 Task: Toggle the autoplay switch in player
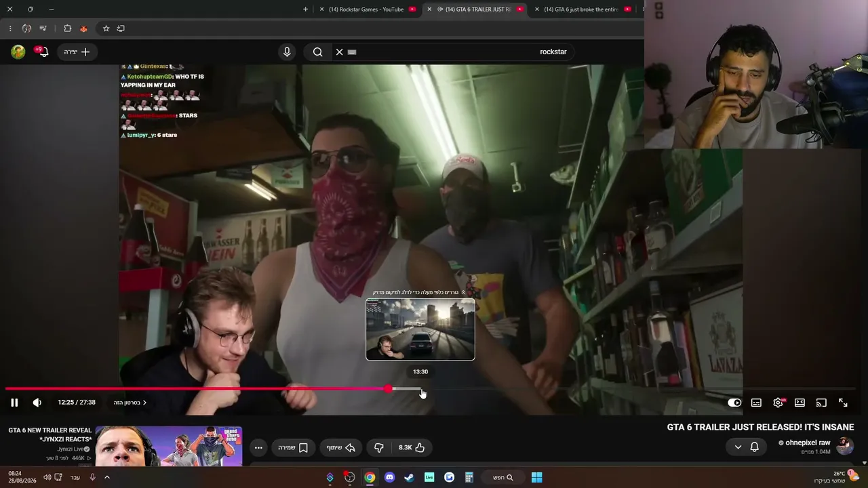pos(734,403)
